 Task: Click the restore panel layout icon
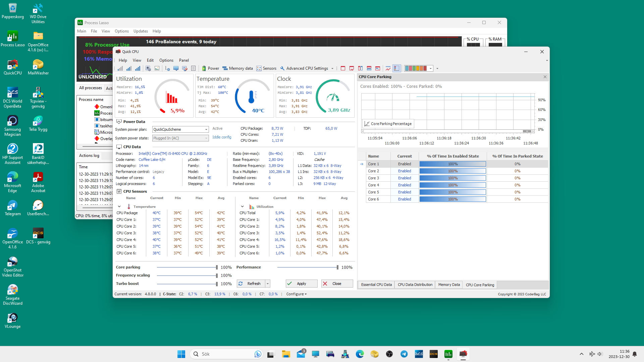coord(378,68)
